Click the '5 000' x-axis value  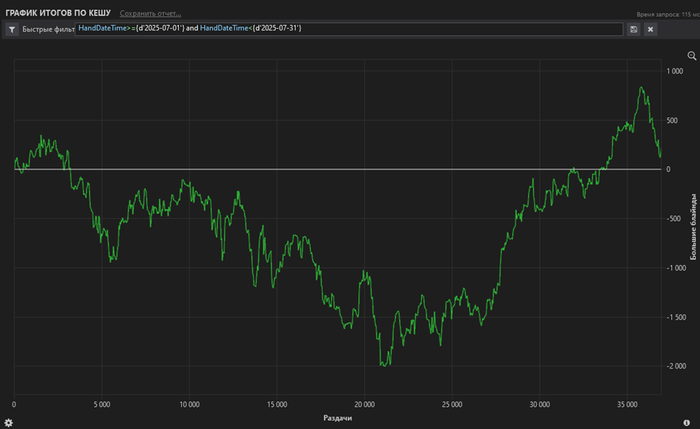(102, 404)
